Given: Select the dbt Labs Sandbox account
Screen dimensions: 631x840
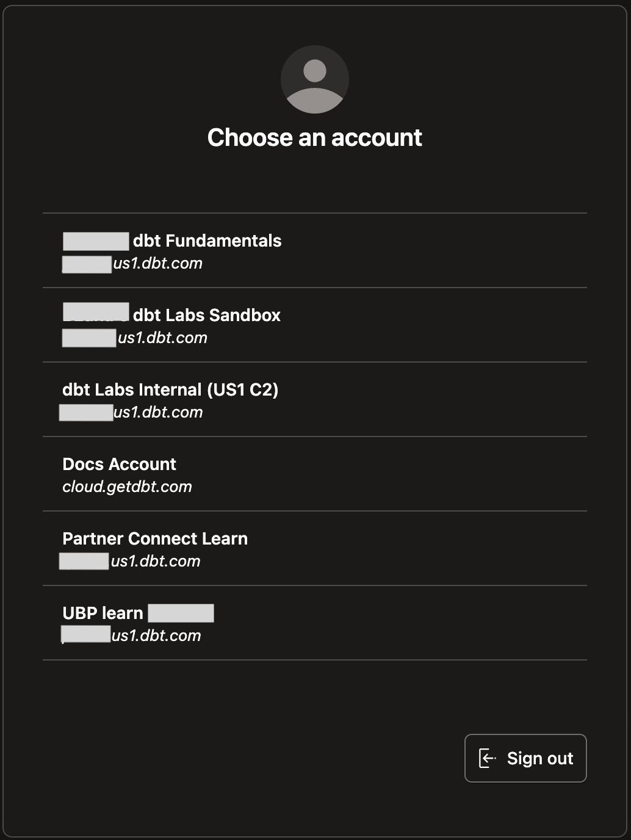Looking at the screenshot, I should click(x=315, y=325).
